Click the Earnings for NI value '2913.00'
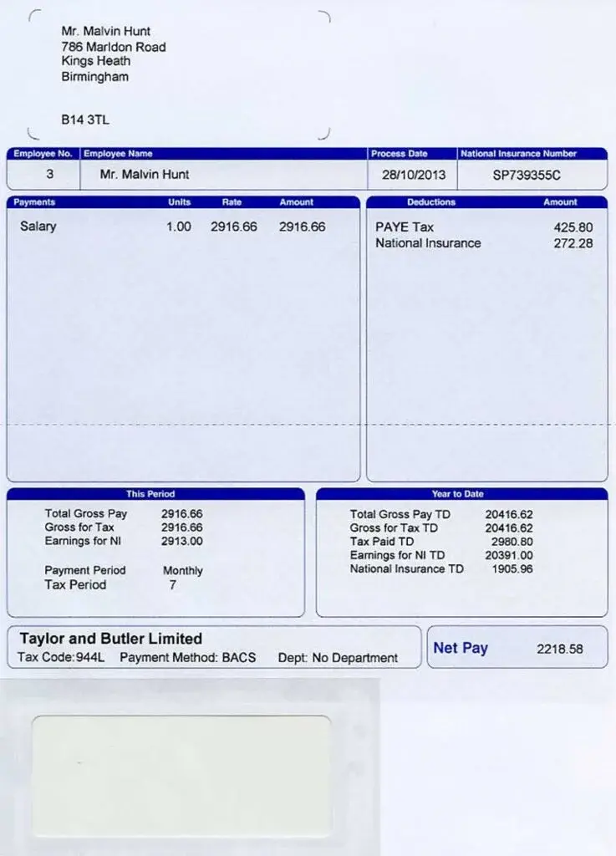616x856 pixels. click(181, 541)
